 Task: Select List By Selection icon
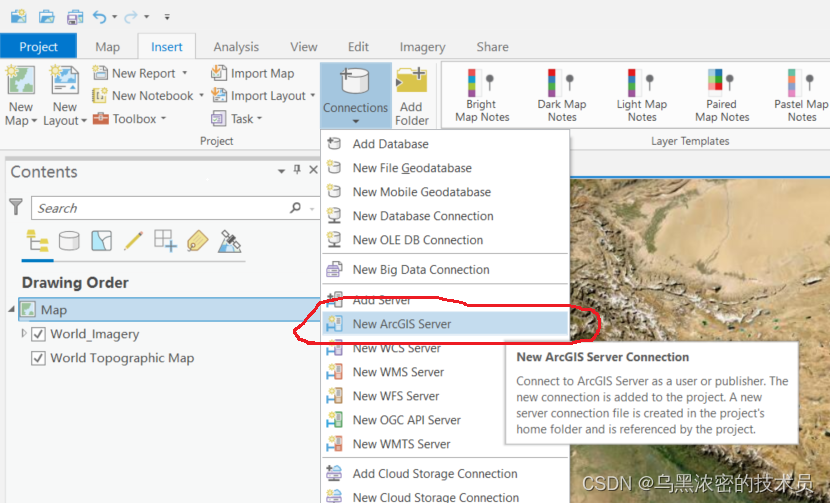101,241
